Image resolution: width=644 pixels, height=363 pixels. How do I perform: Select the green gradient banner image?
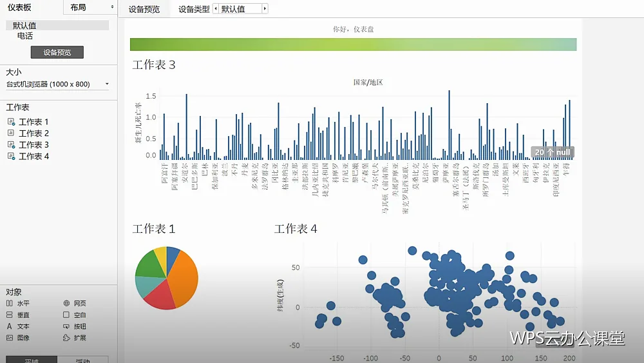point(353,44)
